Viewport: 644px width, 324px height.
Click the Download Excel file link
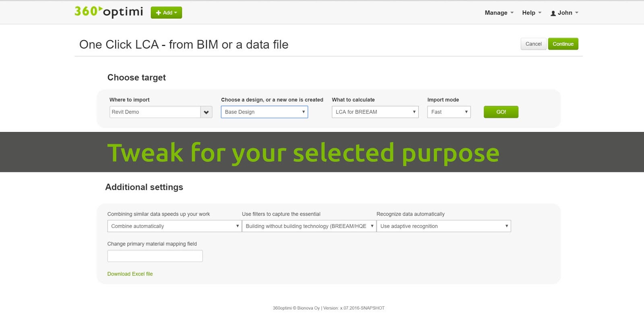tap(130, 274)
